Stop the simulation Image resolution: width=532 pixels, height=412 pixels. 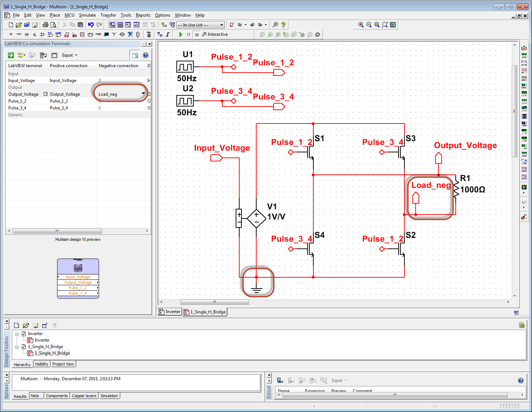tap(197, 35)
